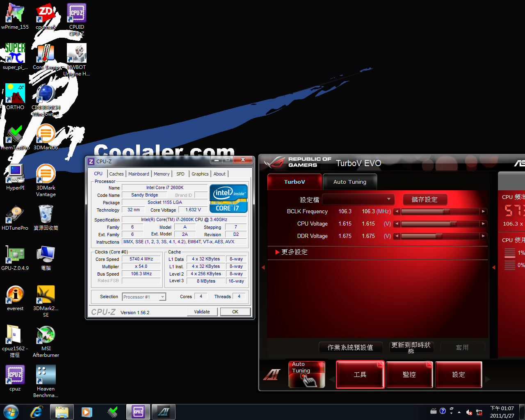Select the MSI Afterburner desktop icon
This screenshot has width=525, height=420.
[x=46, y=341]
